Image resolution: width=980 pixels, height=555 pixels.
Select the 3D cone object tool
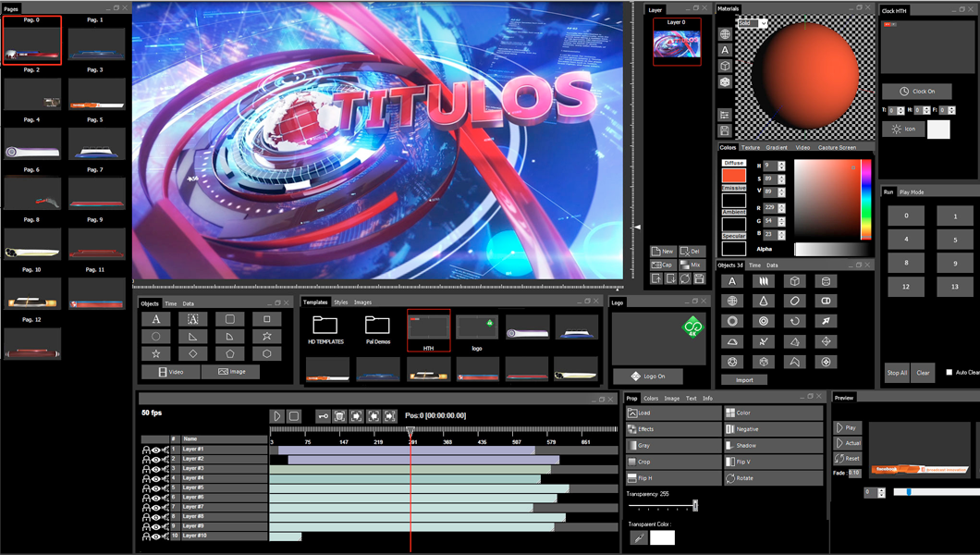point(763,302)
